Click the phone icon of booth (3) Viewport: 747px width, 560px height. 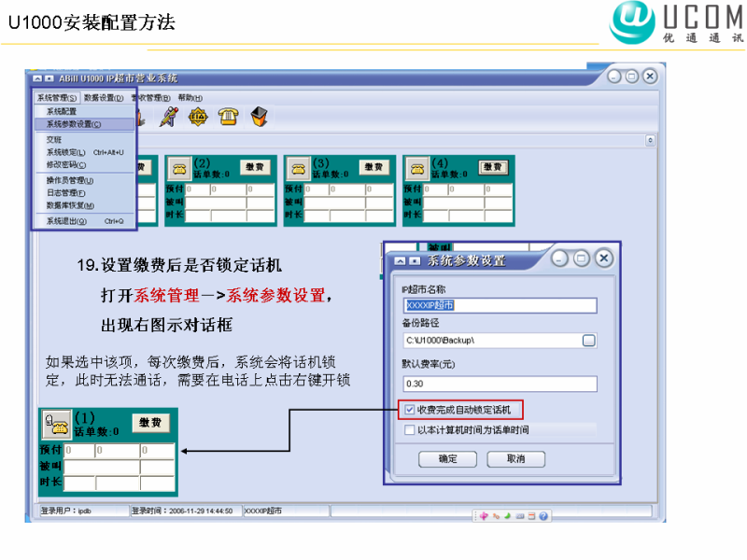point(298,169)
